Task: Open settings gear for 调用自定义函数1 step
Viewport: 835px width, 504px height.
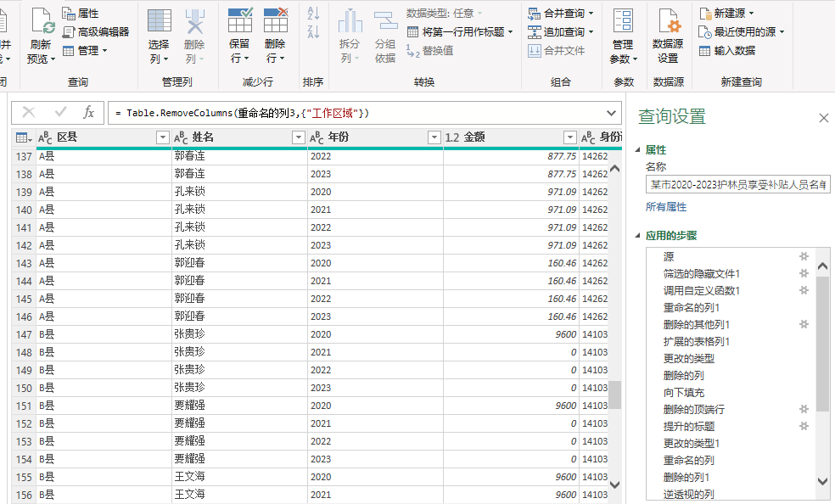Action: (x=804, y=290)
